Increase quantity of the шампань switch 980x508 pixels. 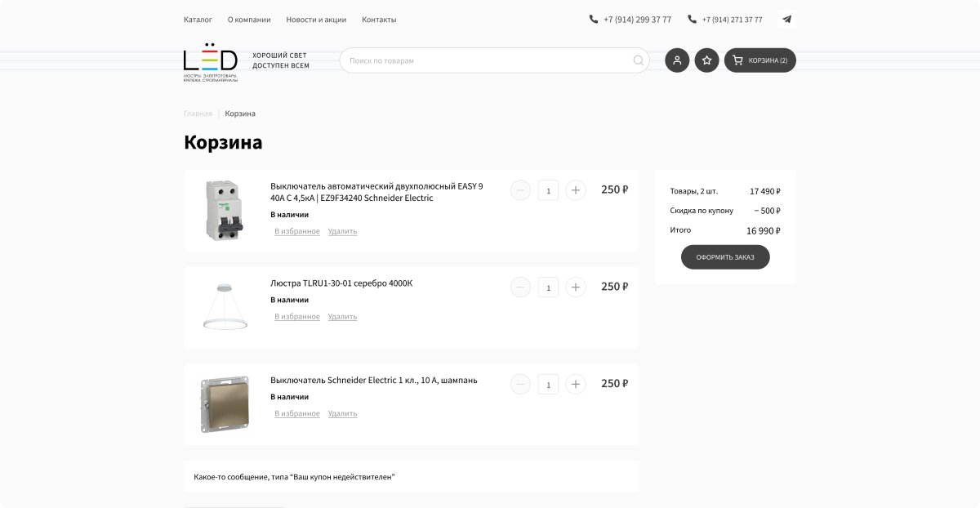tap(576, 384)
